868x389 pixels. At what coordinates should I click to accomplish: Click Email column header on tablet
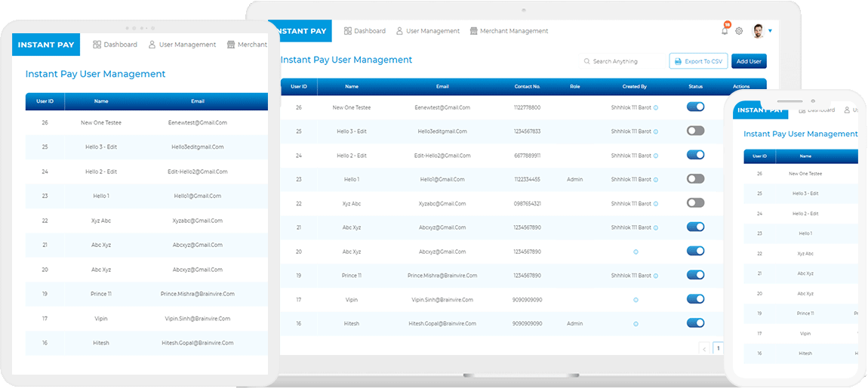pos(198,101)
